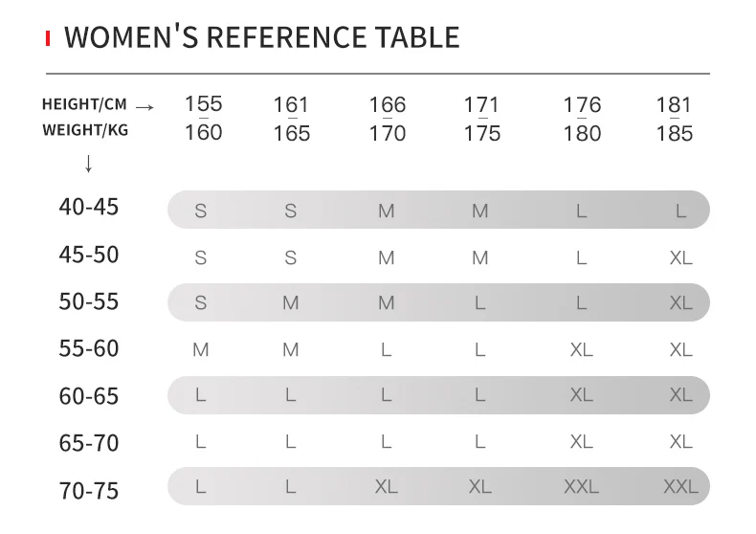This screenshot has height=534, width=756.
Task: Click the 65-70 weight row label
Action: (89, 443)
